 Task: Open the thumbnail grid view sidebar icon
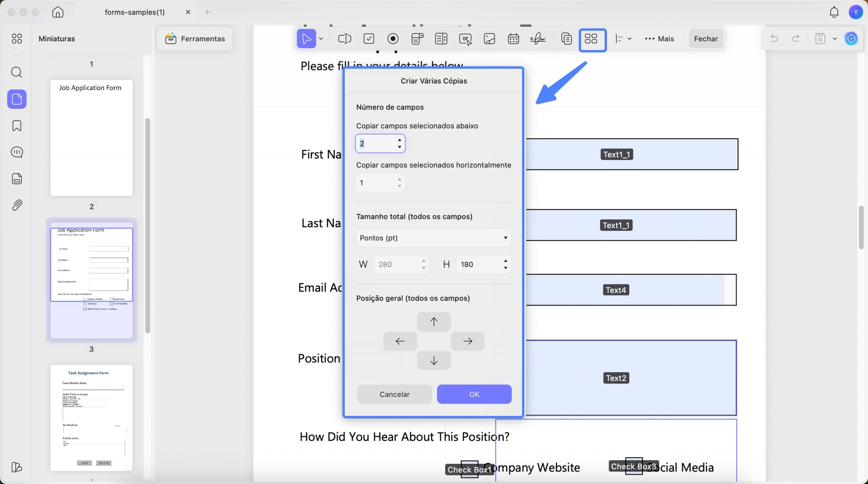click(17, 39)
